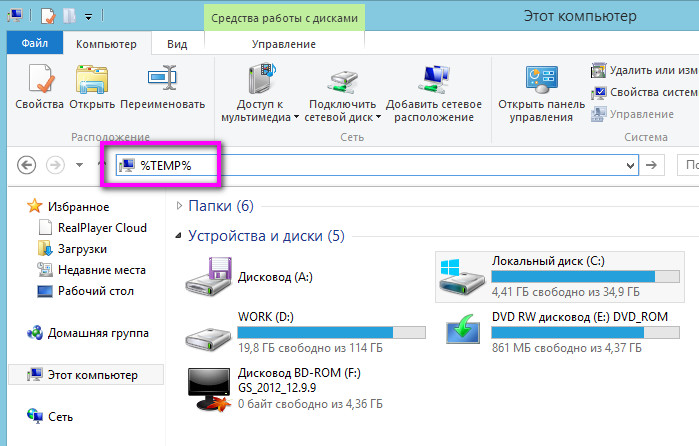Click Открыть панель управления icon

pos(541,78)
